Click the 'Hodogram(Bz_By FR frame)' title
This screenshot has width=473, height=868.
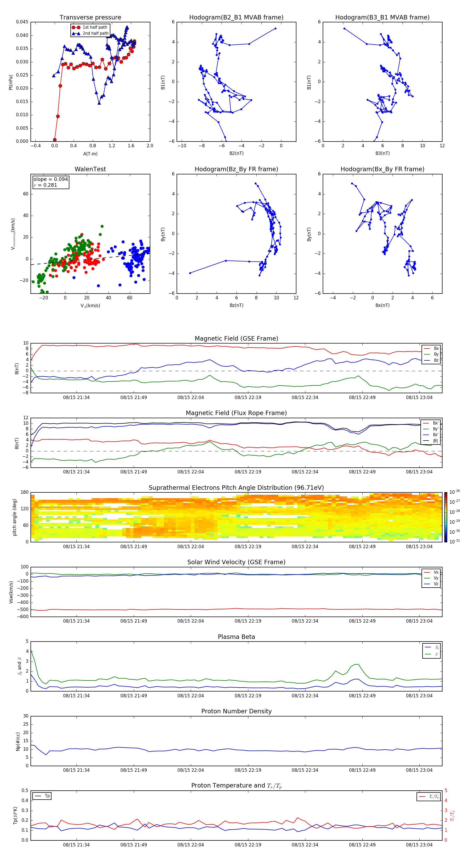pyautogui.click(x=236, y=169)
